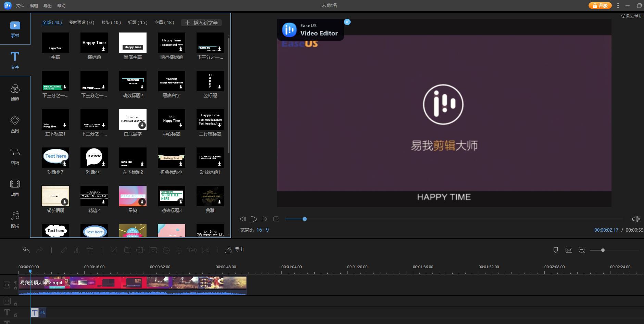Screen dimensions: 644x324
Task: Adjust the timeline zoom slider
Action: (603, 250)
